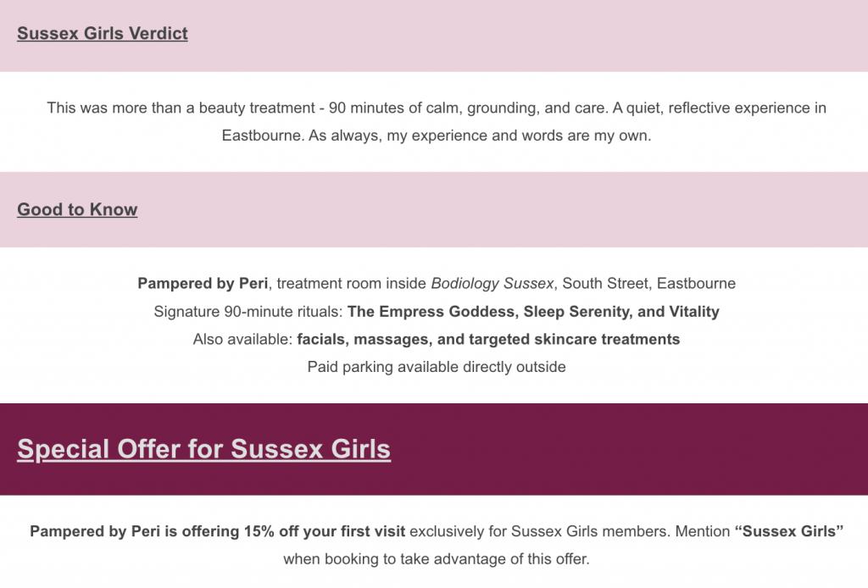Click the "Sussex Girls Verdict" heading link

point(103,34)
